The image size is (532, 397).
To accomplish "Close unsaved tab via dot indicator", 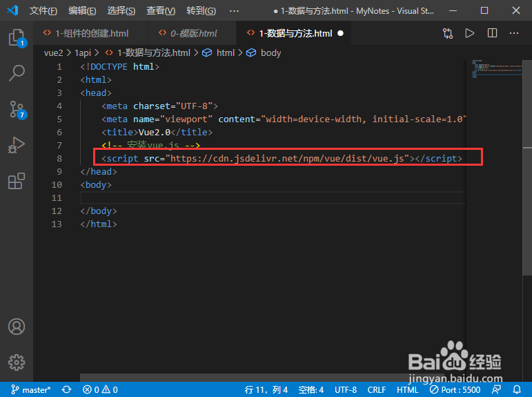I will pos(340,33).
